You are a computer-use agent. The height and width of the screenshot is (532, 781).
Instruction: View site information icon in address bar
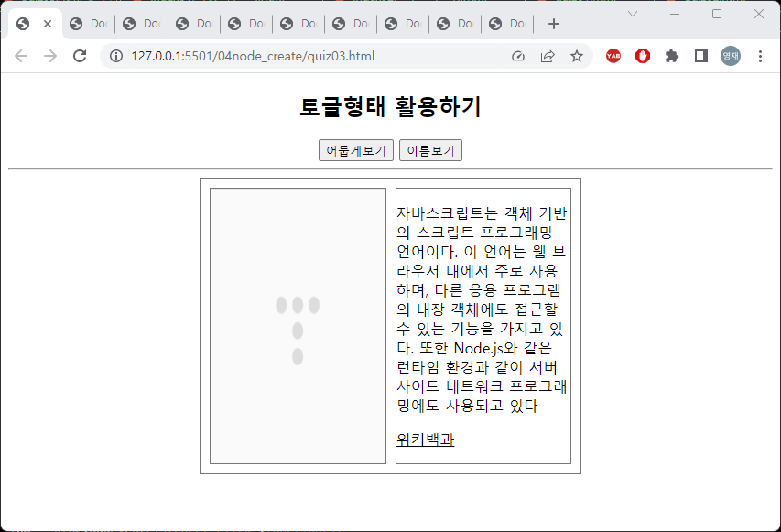116,56
